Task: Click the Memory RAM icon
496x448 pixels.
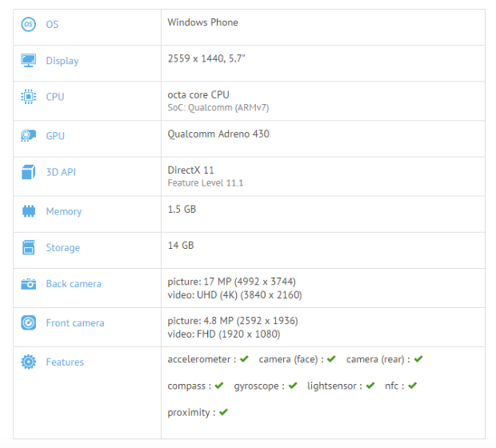Action: 29,211
